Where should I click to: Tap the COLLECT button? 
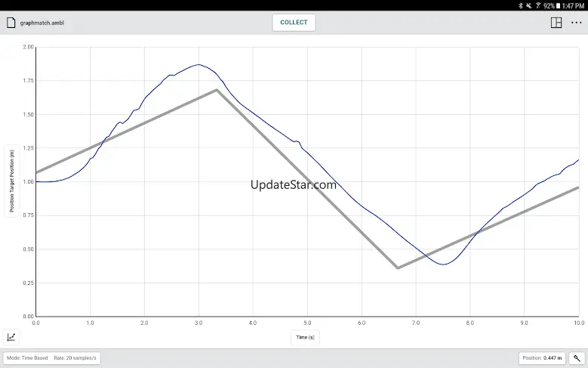pyautogui.click(x=294, y=23)
